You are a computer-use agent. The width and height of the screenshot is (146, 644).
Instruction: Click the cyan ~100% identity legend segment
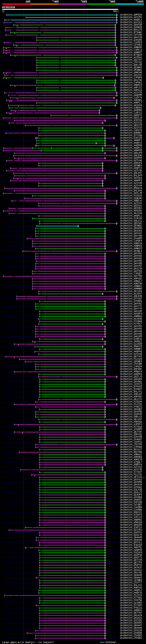(130, 4)
